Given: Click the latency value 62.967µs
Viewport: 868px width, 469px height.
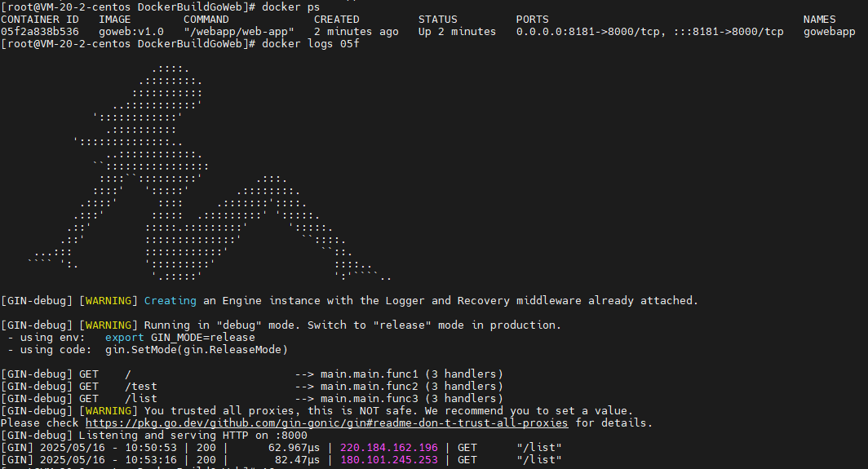Looking at the screenshot, I should pos(294,448).
